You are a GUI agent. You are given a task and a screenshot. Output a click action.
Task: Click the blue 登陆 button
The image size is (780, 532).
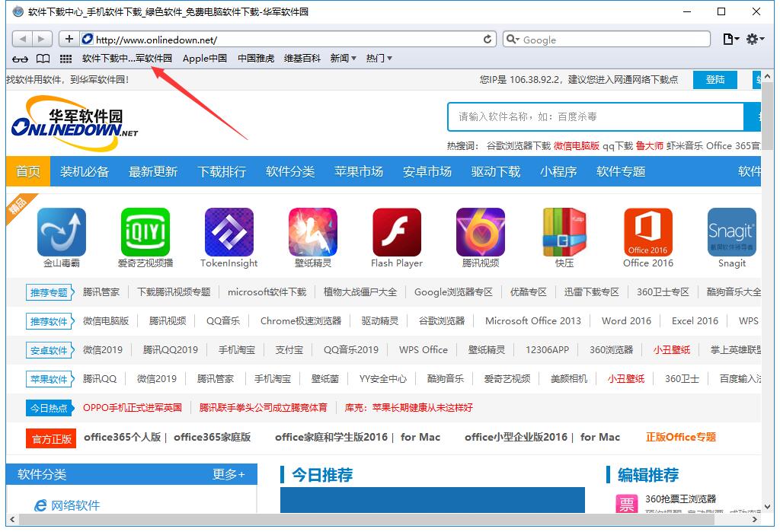click(x=714, y=79)
